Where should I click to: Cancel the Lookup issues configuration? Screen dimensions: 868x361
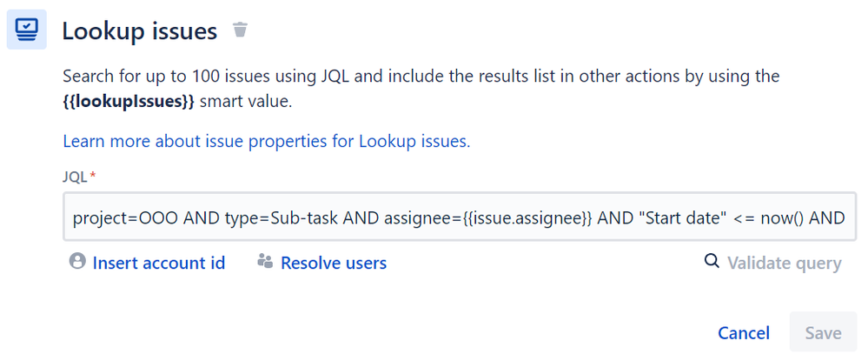pos(744,333)
